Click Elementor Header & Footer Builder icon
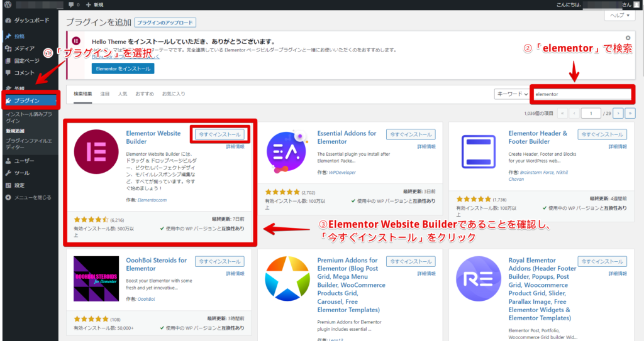The image size is (644, 341). pyautogui.click(x=479, y=151)
